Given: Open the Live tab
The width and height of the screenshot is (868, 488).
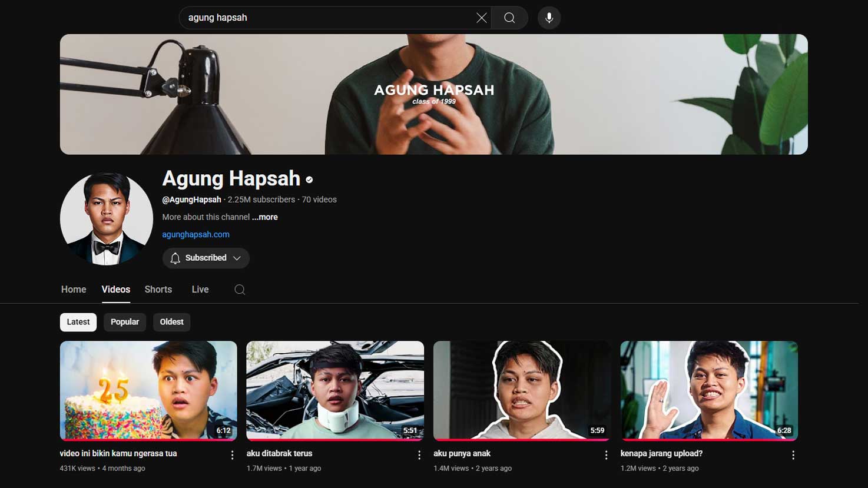Looking at the screenshot, I should coord(200,289).
